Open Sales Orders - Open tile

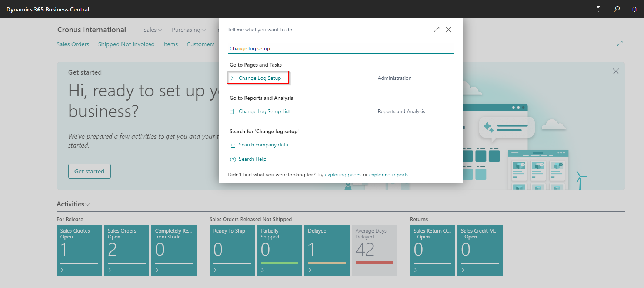[127, 251]
